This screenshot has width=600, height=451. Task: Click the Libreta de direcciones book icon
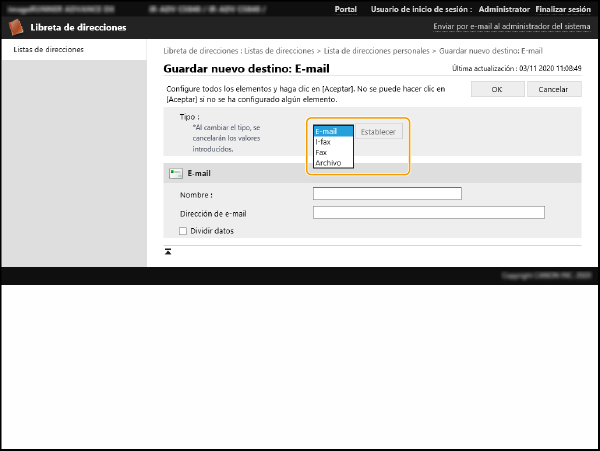[16, 27]
